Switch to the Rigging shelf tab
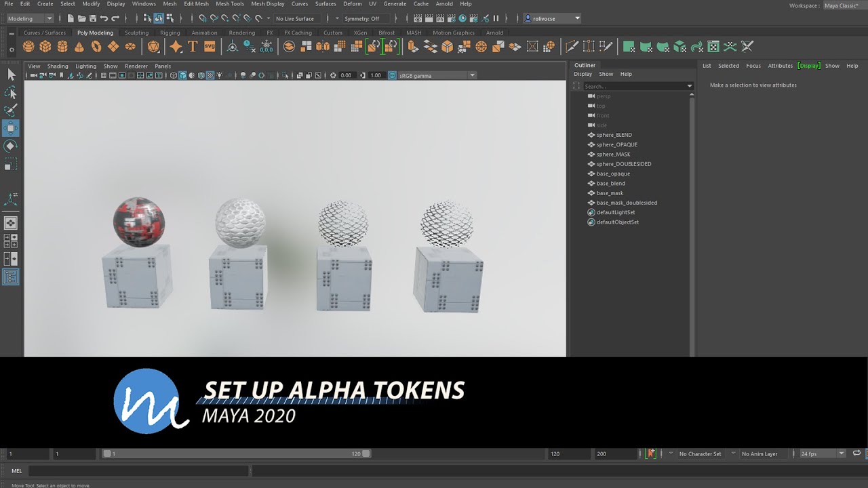The height and width of the screenshot is (488, 868). point(170,33)
